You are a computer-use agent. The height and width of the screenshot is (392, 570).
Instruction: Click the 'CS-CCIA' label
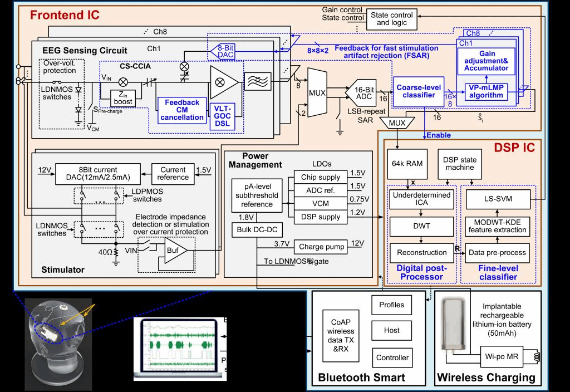click(135, 66)
